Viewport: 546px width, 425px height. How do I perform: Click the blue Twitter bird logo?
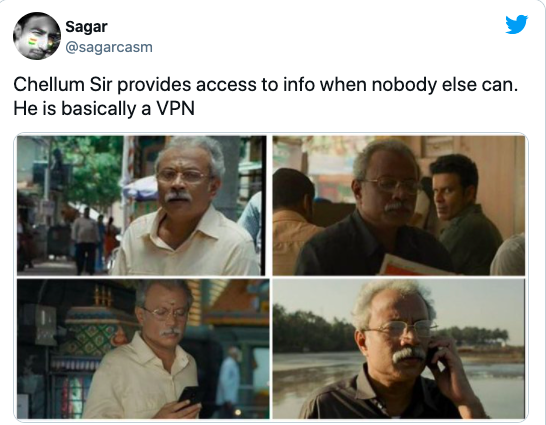point(516,24)
